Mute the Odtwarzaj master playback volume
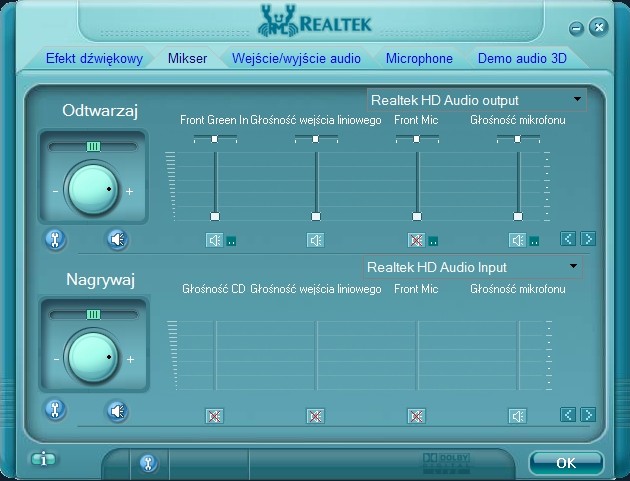This screenshot has width=630, height=481. tap(118, 239)
